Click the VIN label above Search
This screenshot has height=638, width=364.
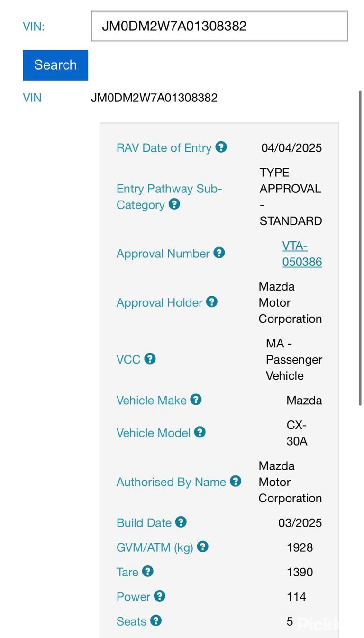click(34, 27)
